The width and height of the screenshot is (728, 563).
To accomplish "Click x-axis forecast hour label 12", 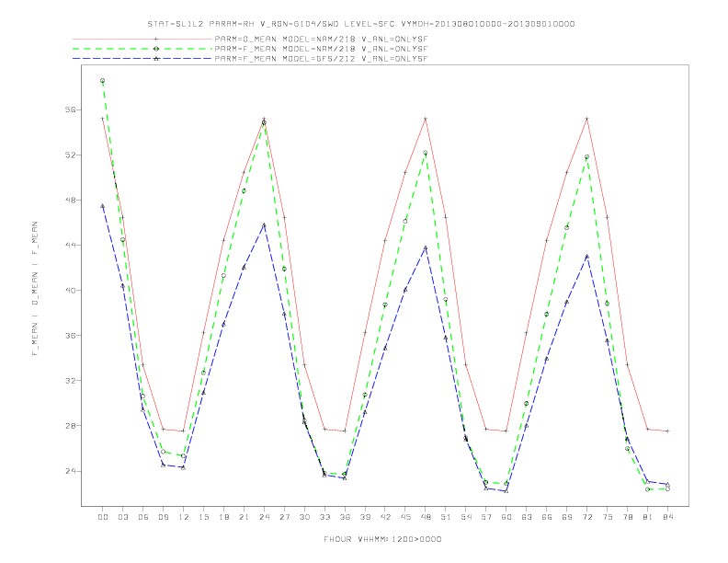I will click(184, 517).
